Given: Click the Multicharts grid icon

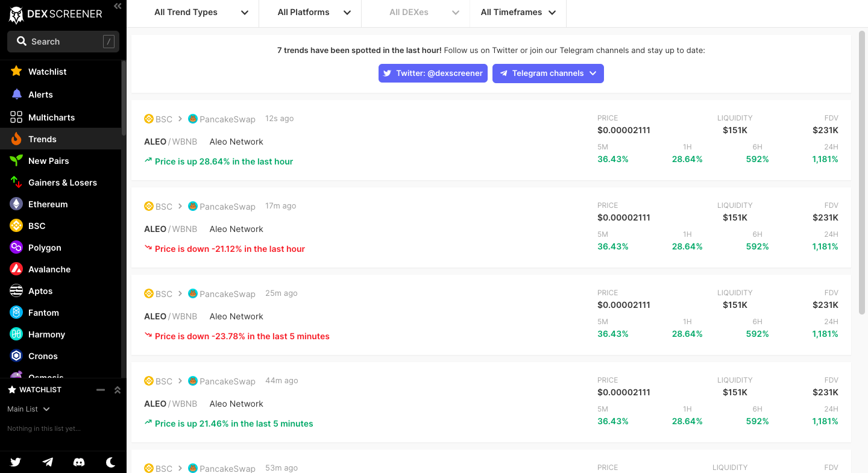Looking at the screenshot, I should (16, 117).
